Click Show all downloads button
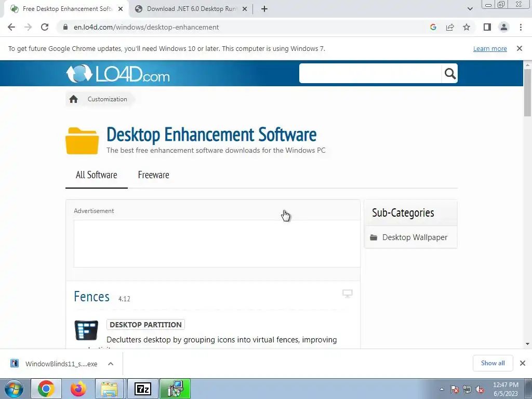The width and height of the screenshot is (532, 399). [493, 363]
